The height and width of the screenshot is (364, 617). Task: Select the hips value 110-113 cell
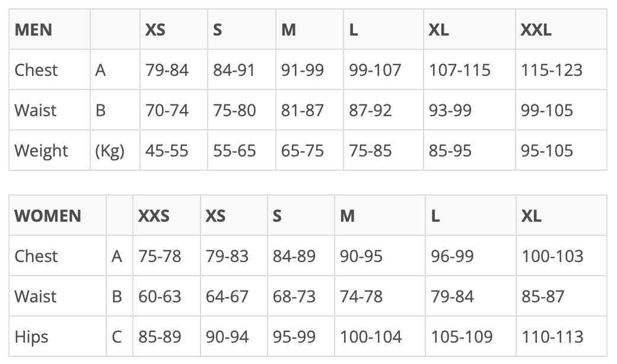552,337
